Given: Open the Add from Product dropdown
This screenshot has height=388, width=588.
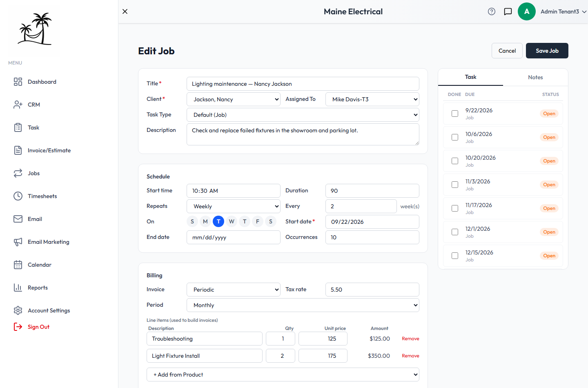Looking at the screenshot, I should click(x=283, y=375).
